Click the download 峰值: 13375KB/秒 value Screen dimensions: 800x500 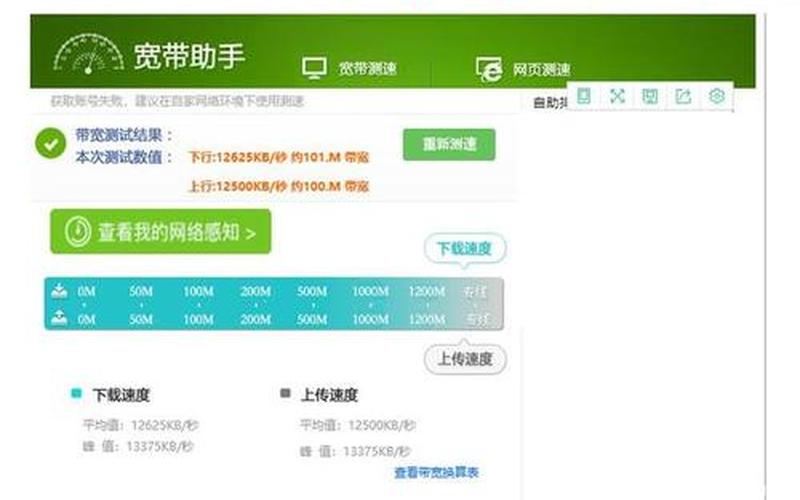tap(138, 446)
